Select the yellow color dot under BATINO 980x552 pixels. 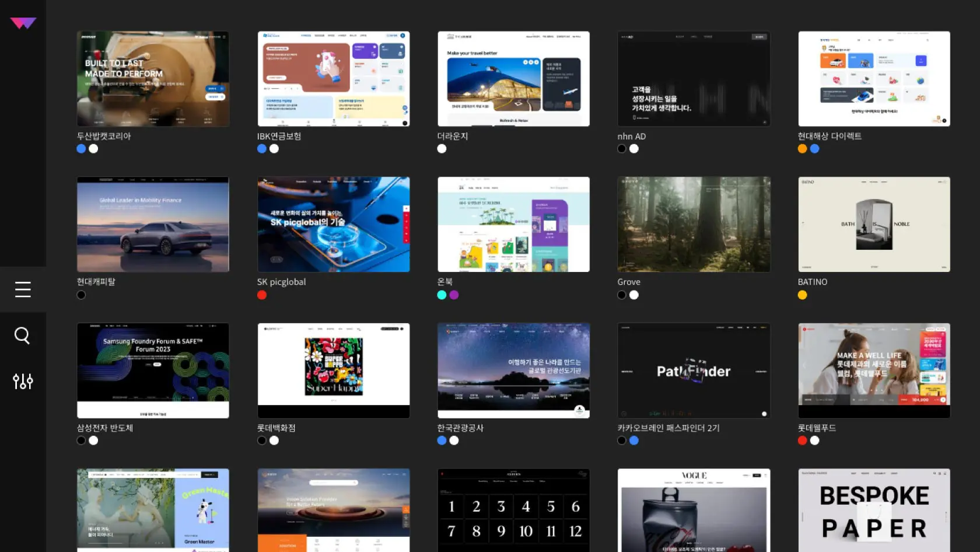802,295
